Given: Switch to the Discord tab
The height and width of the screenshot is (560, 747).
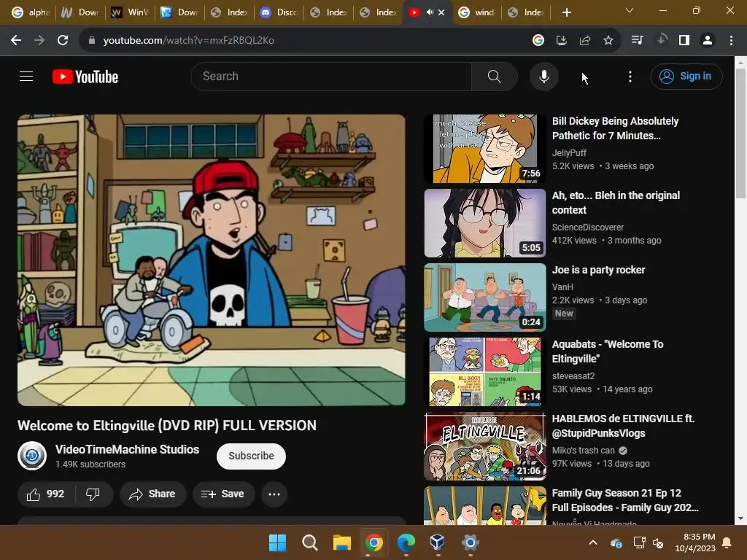Looking at the screenshot, I should click(x=279, y=12).
